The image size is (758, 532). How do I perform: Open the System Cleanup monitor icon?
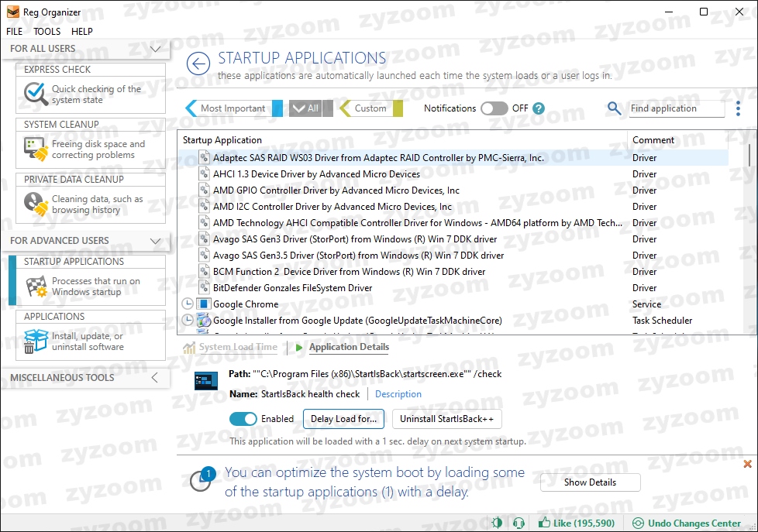tap(36, 149)
